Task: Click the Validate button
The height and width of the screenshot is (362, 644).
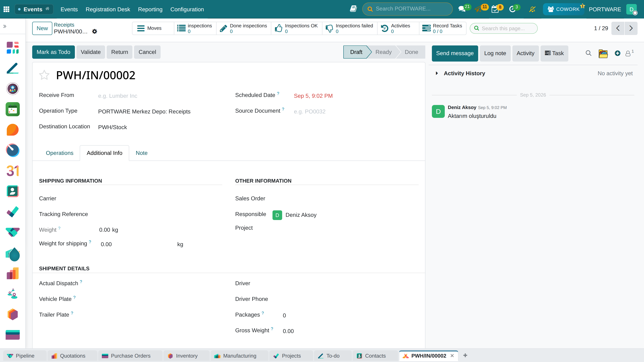Action: tap(91, 52)
